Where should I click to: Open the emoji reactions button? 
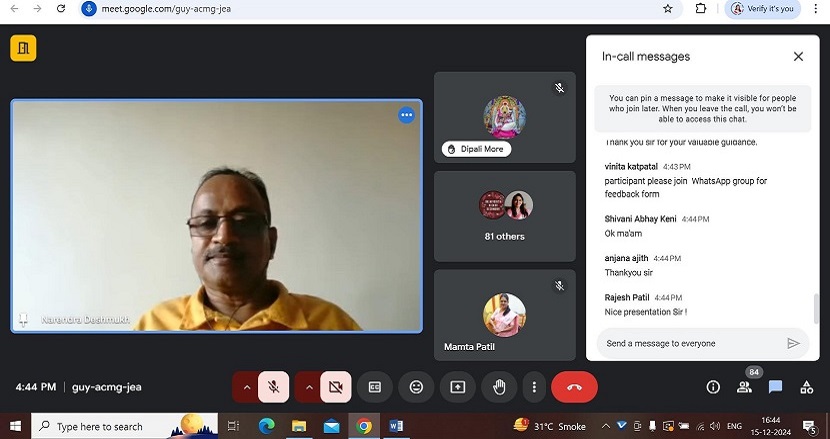tap(416, 387)
